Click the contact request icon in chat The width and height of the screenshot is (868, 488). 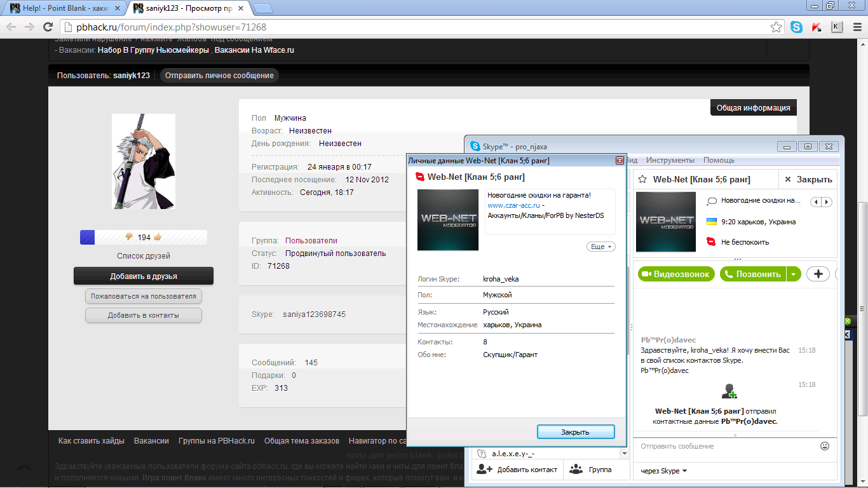[x=729, y=391]
